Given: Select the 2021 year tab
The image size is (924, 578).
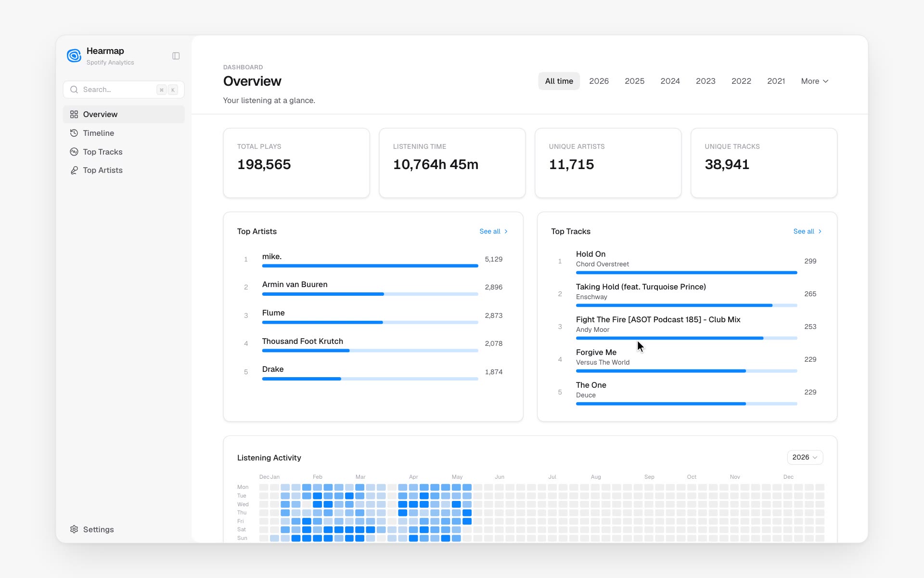Looking at the screenshot, I should 776,81.
